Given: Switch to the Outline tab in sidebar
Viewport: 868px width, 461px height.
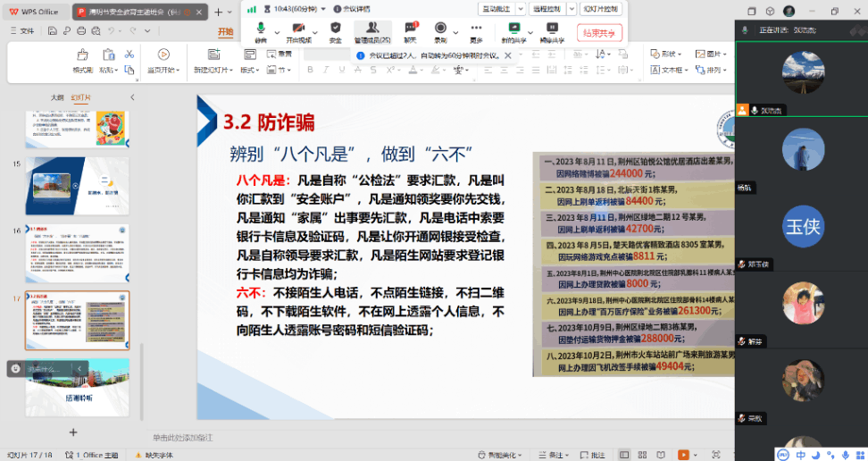Looking at the screenshot, I should point(57,97).
